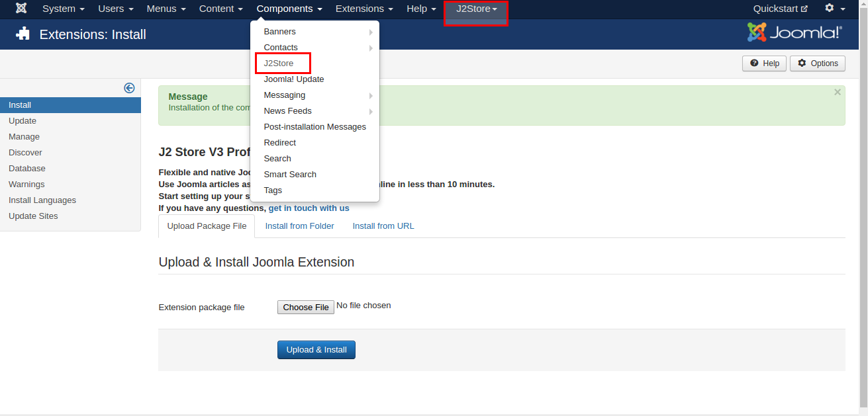Choose J2Store in Components menu
The width and height of the screenshot is (868, 416).
pyautogui.click(x=314, y=63)
